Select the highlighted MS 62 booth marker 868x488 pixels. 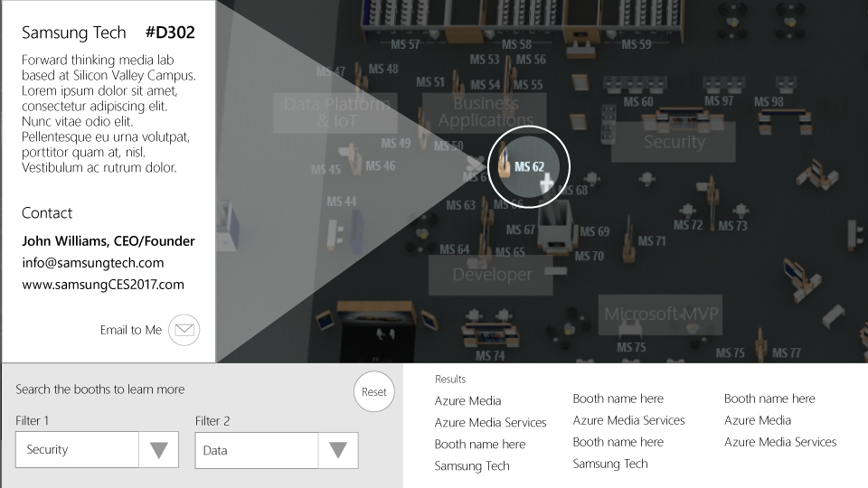click(530, 167)
